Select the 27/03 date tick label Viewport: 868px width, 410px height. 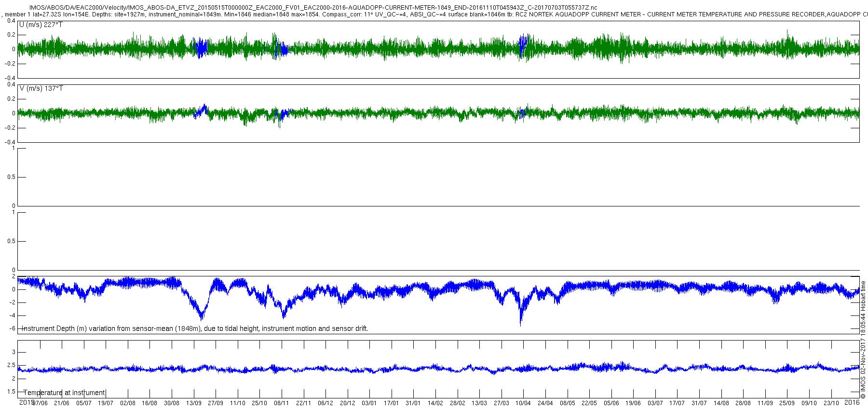pos(502,403)
